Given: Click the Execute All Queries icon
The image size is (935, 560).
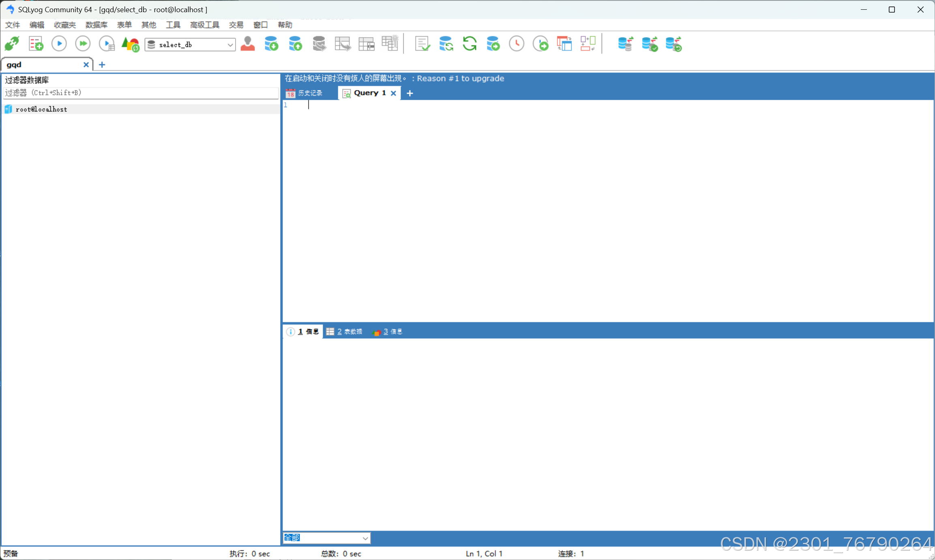Looking at the screenshot, I should point(83,44).
